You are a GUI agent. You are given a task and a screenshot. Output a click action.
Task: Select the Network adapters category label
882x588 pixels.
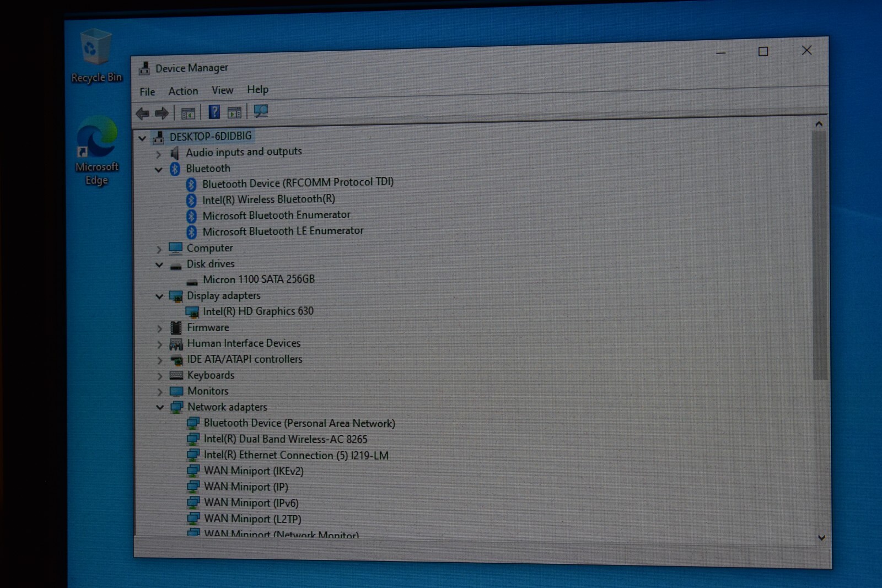click(x=227, y=407)
